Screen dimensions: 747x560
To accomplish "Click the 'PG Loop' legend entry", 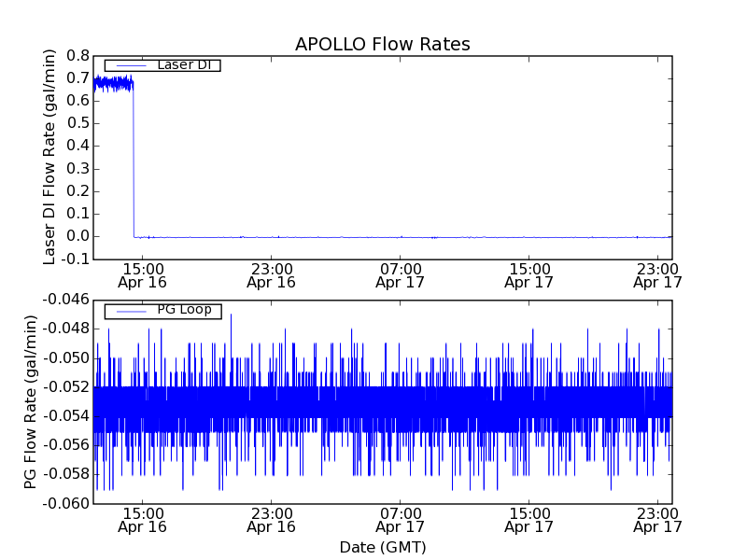I will [162, 312].
